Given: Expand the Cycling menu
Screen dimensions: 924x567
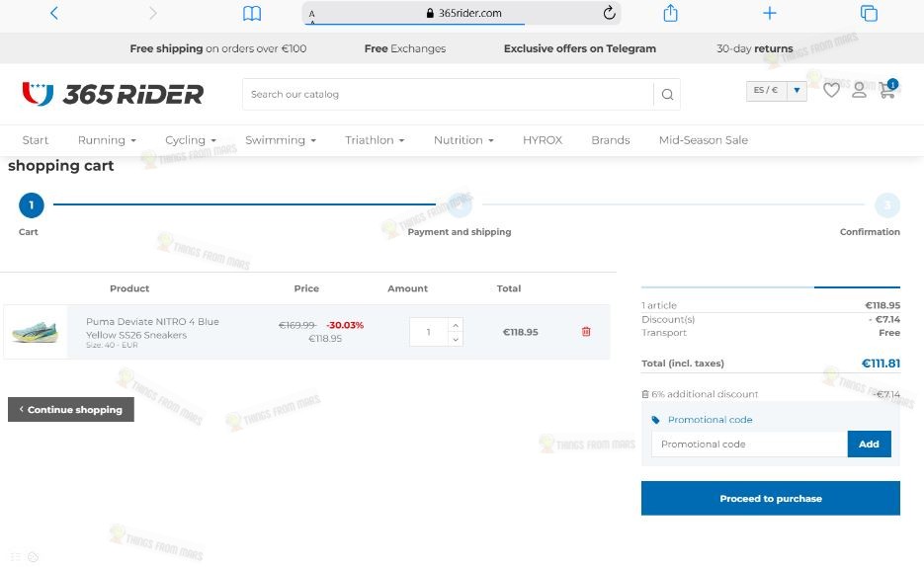Looking at the screenshot, I should [191, 140].
